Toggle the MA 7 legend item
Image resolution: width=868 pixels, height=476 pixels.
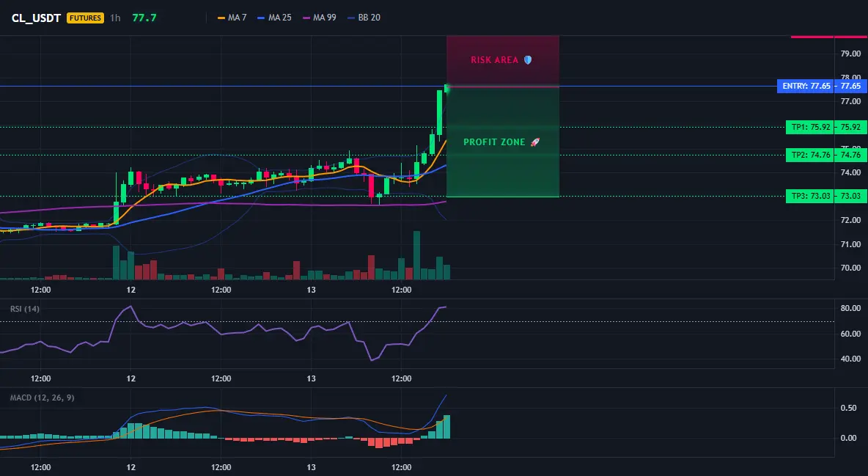pyautogui.click(x=232, y=18)
